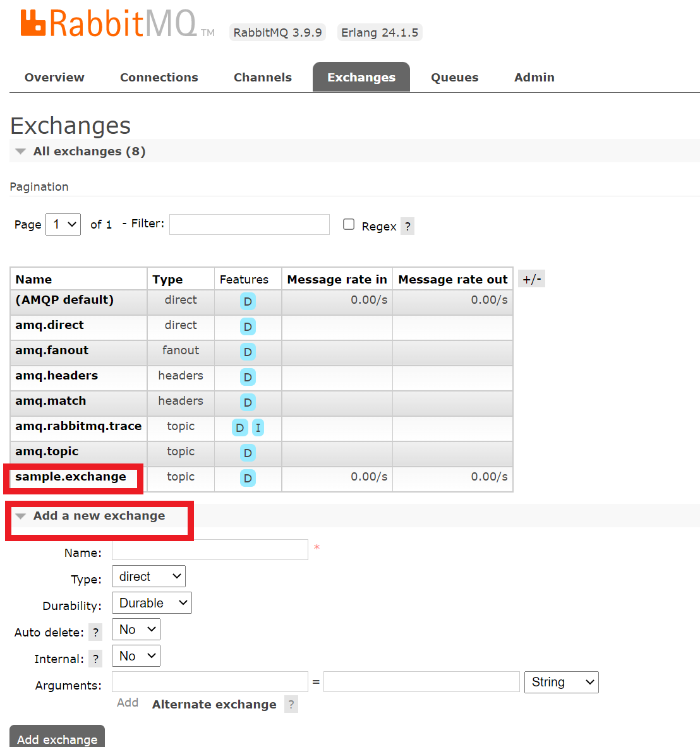
Task: Open the Internal help question mark
Action: (x=95, y=659)
